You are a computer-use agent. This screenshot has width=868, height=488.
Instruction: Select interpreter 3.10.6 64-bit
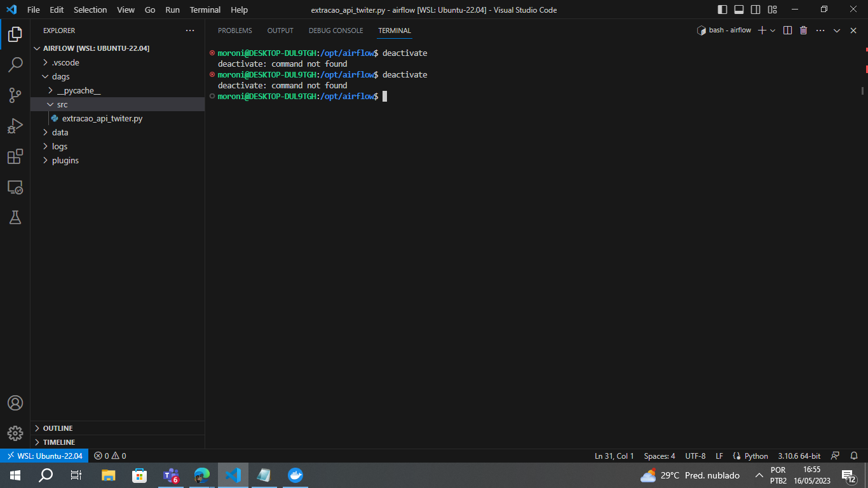pyautogui.click(x=799, y=456)
